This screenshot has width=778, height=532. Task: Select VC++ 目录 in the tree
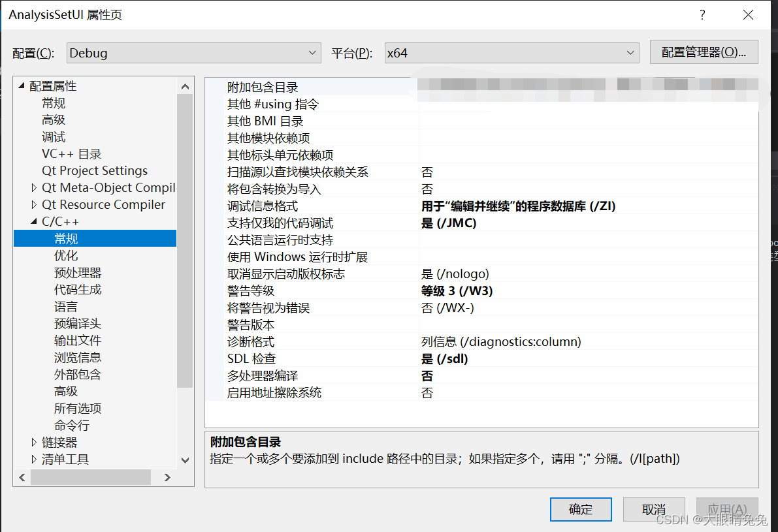click(71, 153)
